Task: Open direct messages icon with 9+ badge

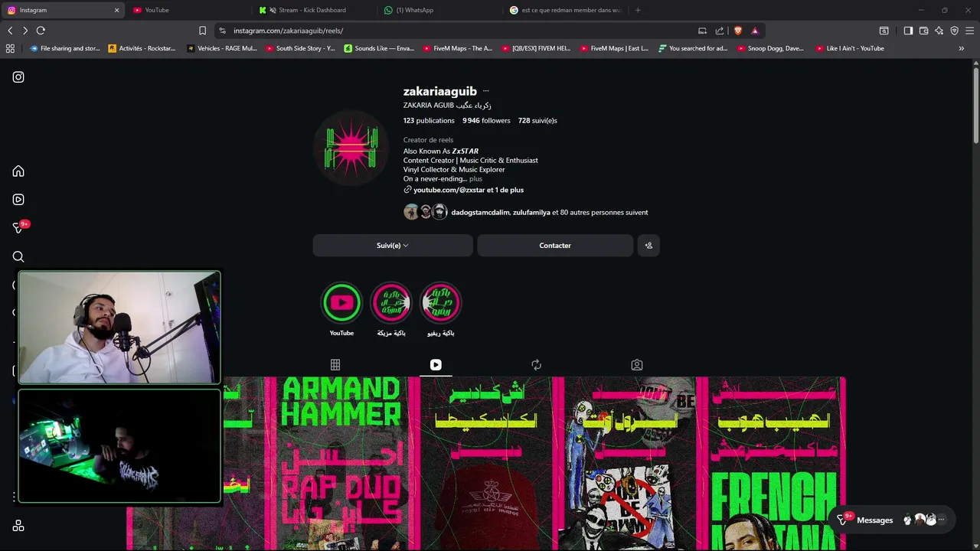Action: [18, 228]
